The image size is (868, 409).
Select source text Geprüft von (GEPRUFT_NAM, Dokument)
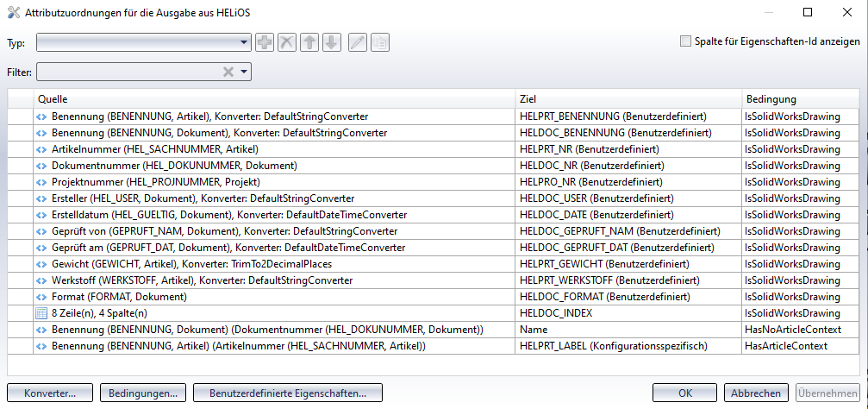coord(146,231)
